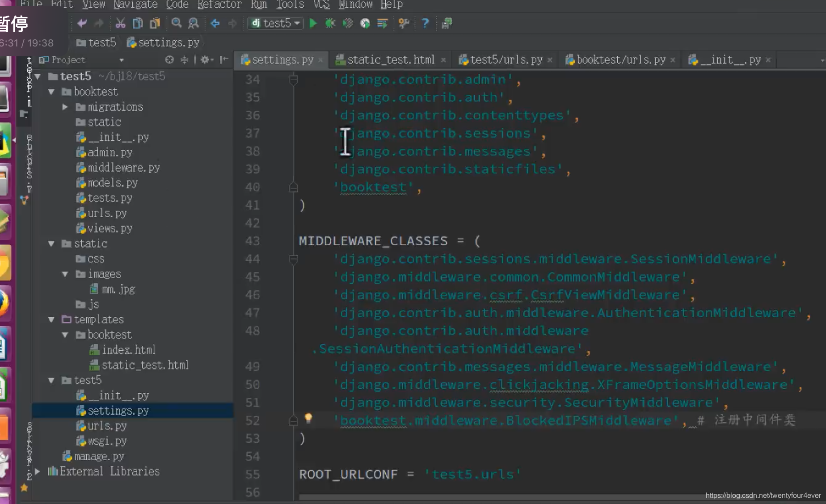Hide the Project tool window
Screen dimensions: 826x504
pyautogui.click(x=224, y=60)
